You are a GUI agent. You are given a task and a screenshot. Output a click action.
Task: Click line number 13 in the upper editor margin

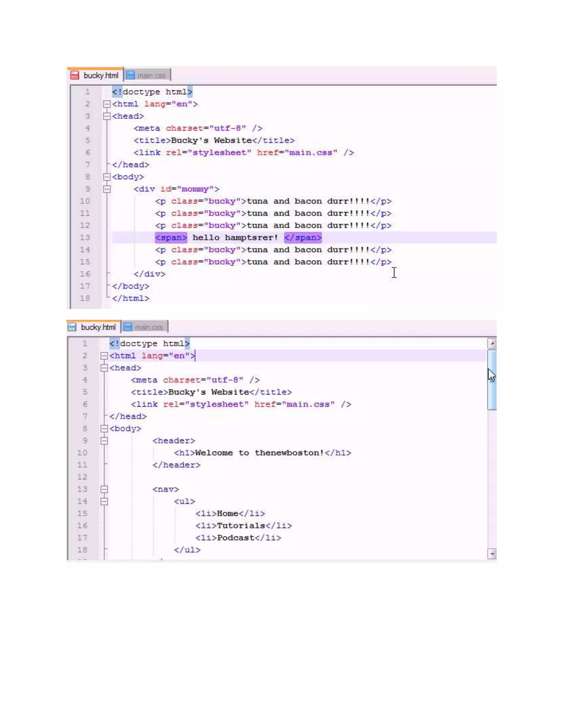(85, 238)
